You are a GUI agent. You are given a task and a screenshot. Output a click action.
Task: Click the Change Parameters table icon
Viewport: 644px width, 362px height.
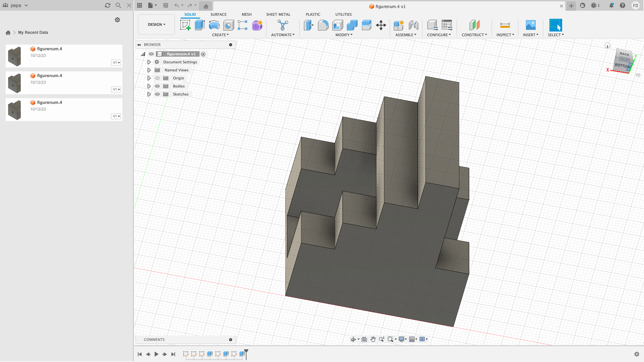pos(447,25)
